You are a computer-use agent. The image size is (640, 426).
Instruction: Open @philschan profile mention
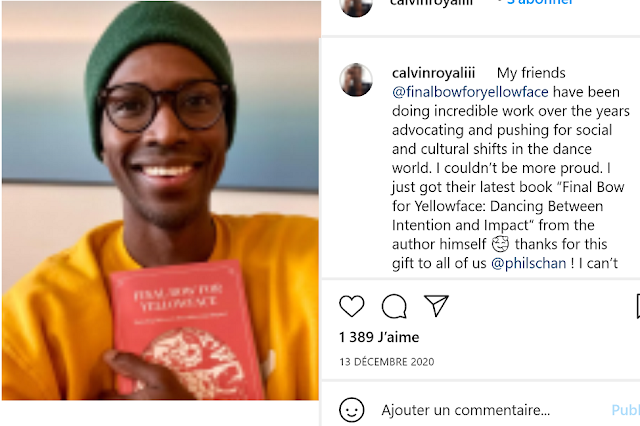click(x=529, y=264)
